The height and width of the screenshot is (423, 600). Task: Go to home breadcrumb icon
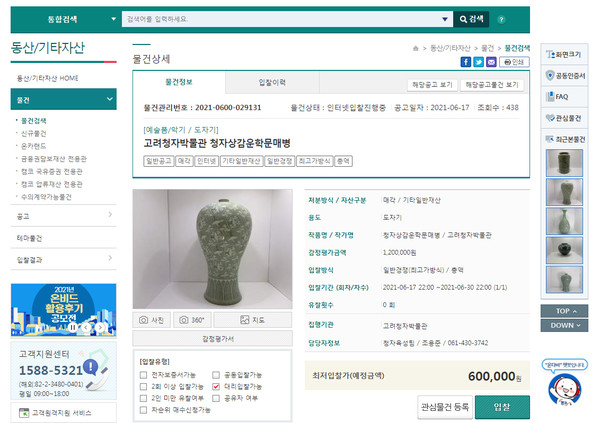(416, 48)
